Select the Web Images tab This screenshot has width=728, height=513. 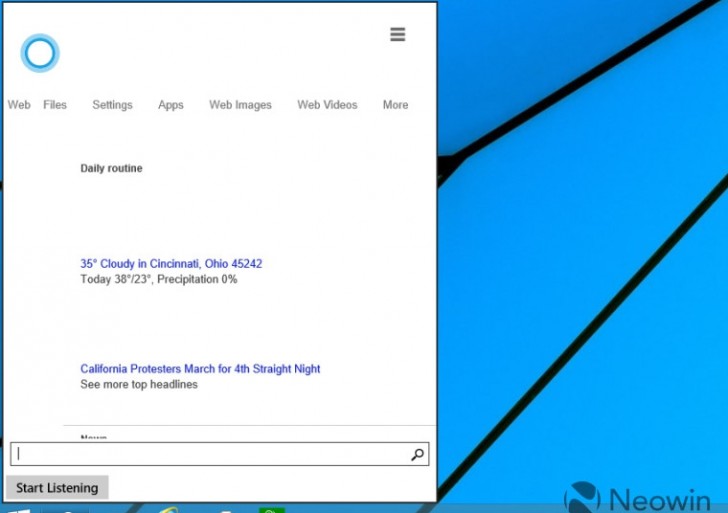[240, 105]
